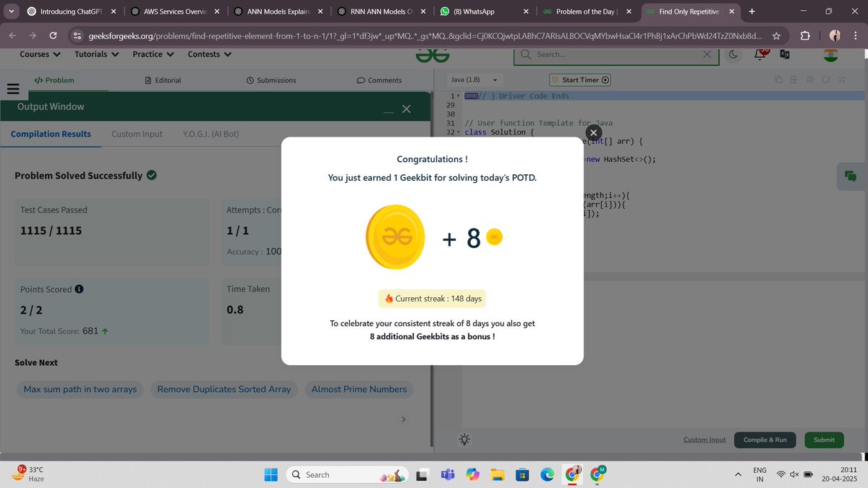
Task: Open a new browser tab
Action: point(752,12)
